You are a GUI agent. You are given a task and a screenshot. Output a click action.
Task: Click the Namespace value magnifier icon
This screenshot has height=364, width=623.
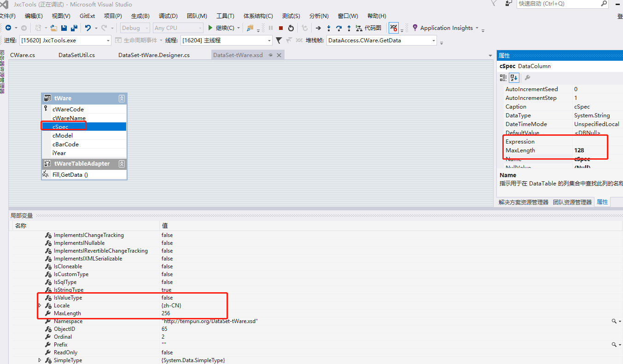point(614,321)
